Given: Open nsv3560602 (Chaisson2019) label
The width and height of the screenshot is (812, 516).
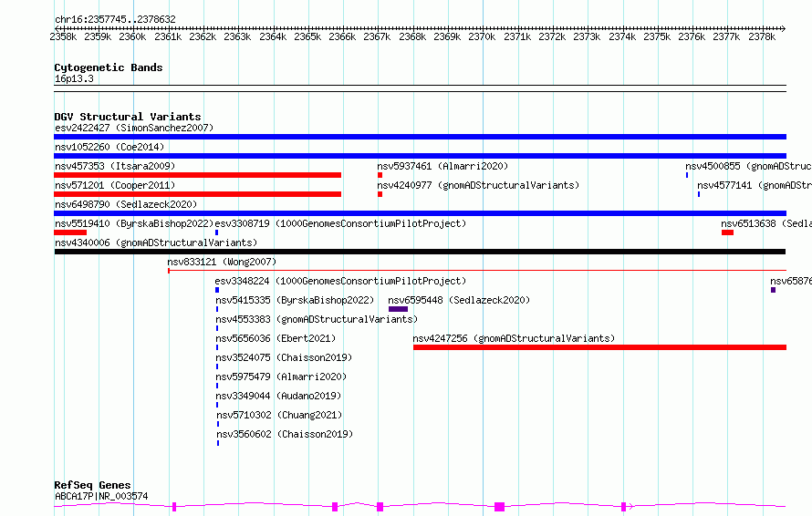Looking at the screenshot, I should (285, 434).
